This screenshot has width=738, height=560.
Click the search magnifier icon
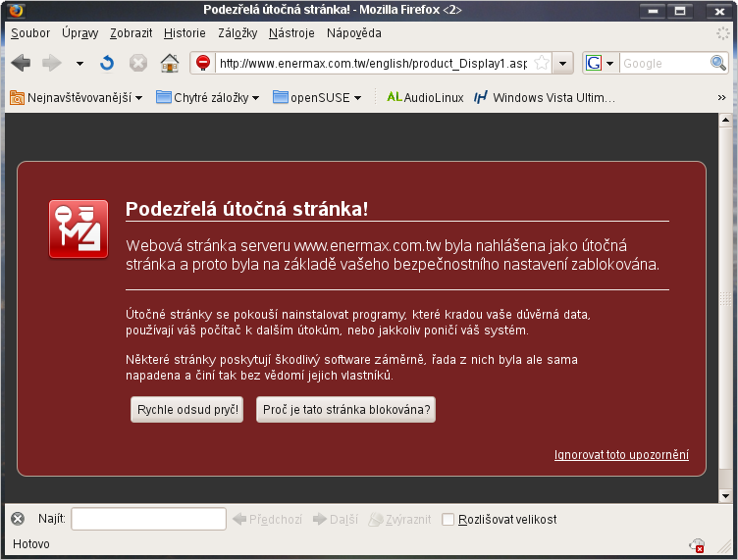[x=717, y=63]
